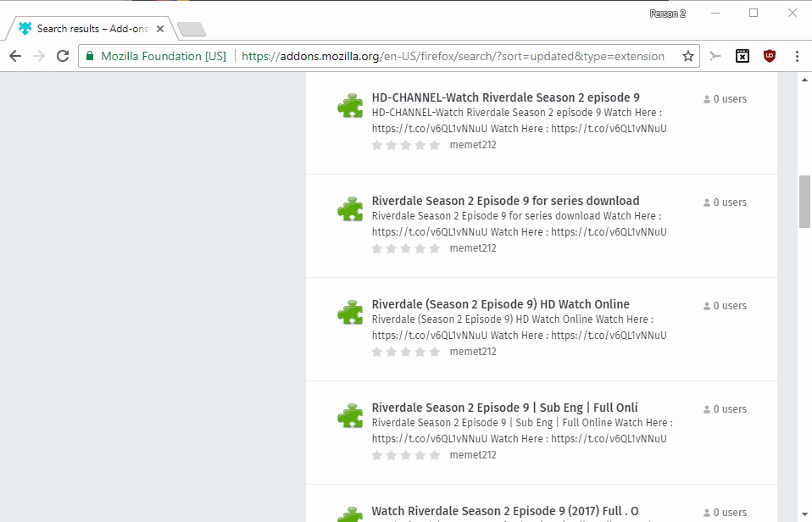Screen dimensions: 812x522
Task: Click 0 users count of HD Watch Online result
Action: tap(725, 306)
